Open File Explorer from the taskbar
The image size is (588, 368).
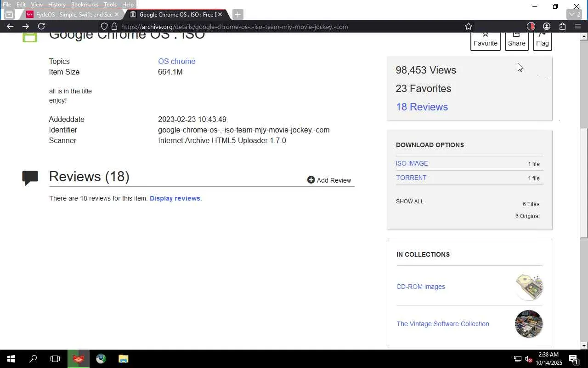(123, 359)
